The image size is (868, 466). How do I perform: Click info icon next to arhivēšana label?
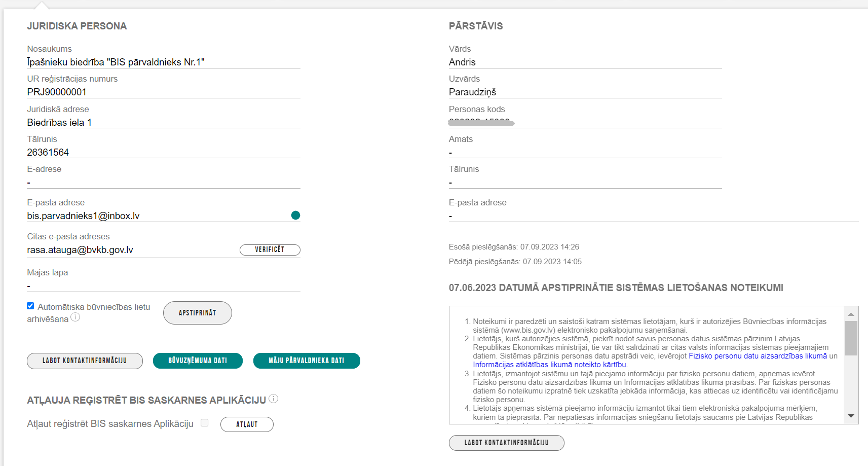(x=75, y=317)
